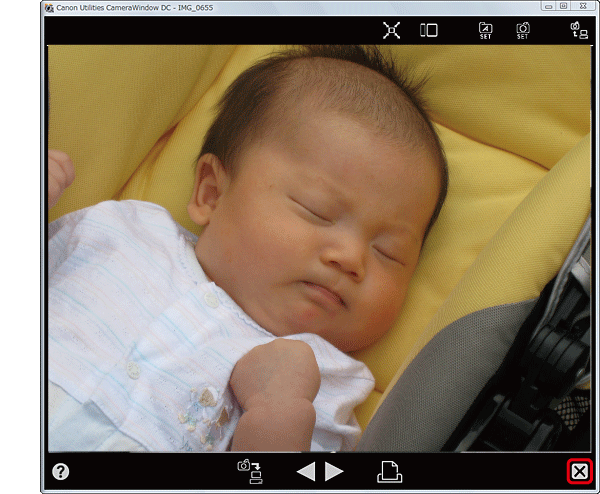Close the image viewer with red-outlined X
The image size is (600, 494).
pyautogui.click(x=579, y=472)
